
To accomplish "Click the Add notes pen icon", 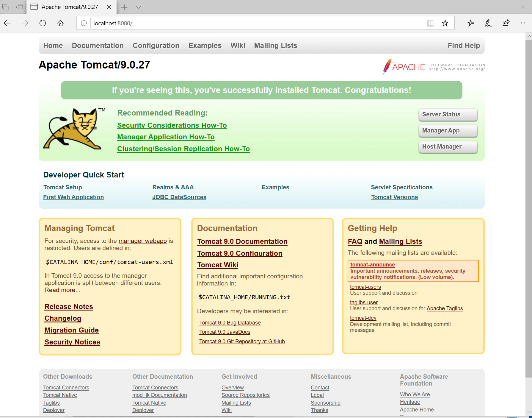I will [x=488, y=23].
